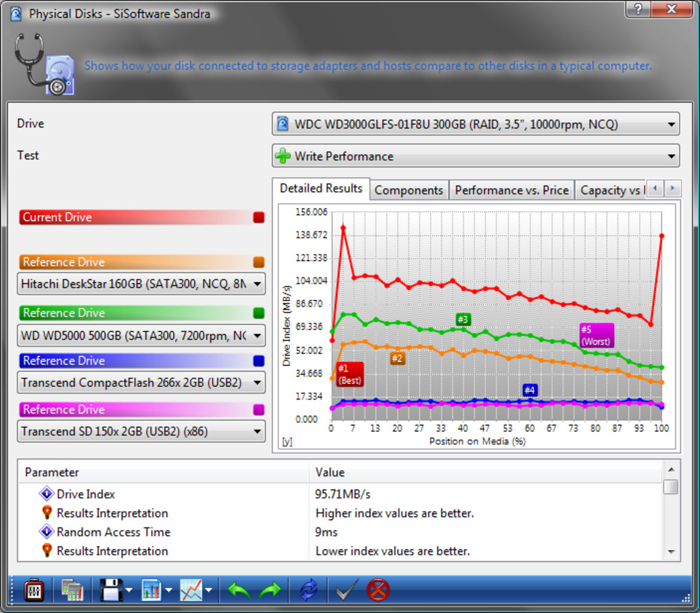Screen dimensions: 700x613
Task: Open the Capacity vs tab
Action: (x=611, y=191)
